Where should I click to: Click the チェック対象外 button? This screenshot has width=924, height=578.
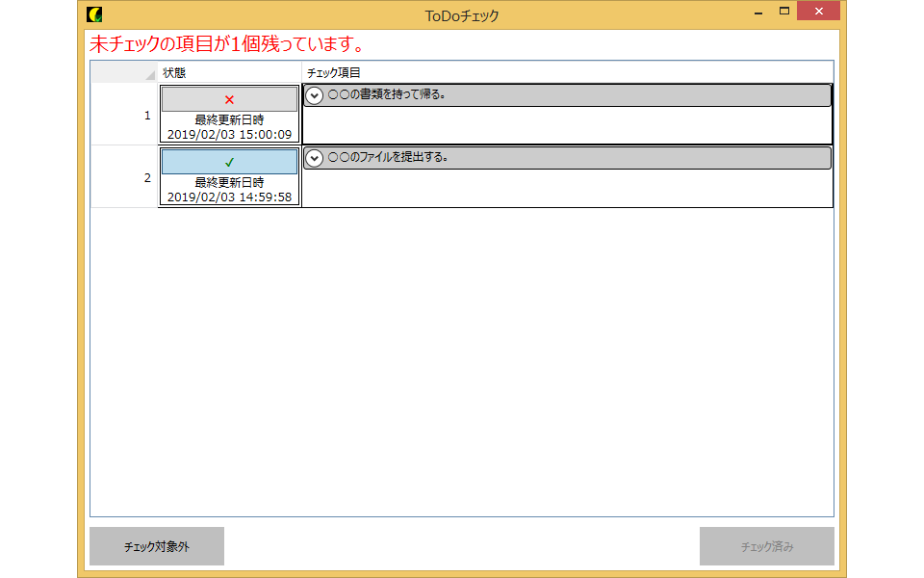156,546
